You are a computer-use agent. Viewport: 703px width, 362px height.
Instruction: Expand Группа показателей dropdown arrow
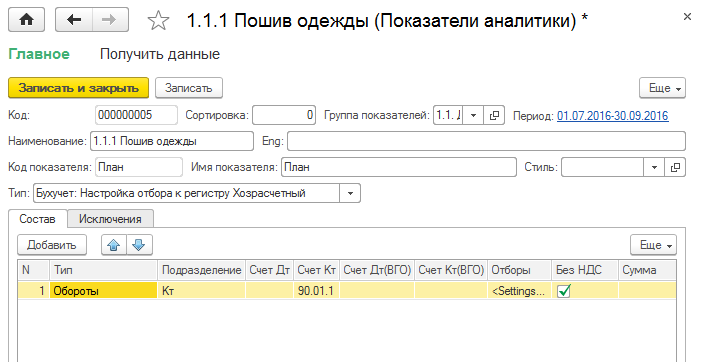click(473, 115)
